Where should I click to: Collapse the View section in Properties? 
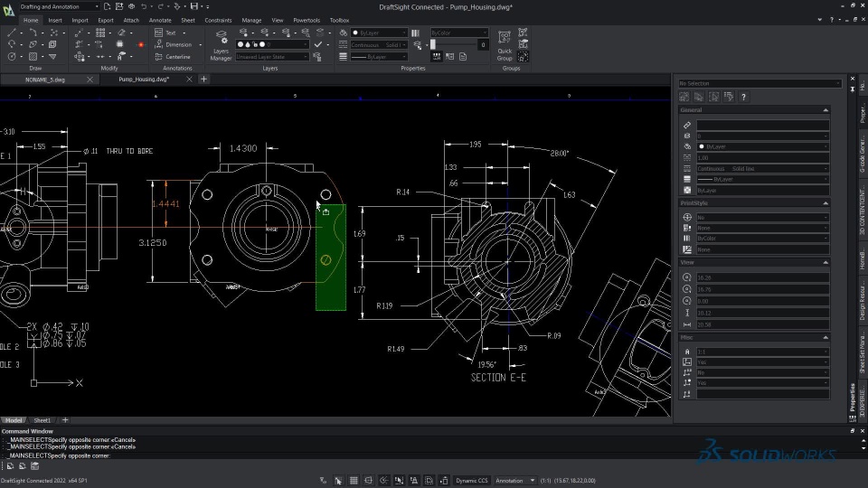[826, 262]
